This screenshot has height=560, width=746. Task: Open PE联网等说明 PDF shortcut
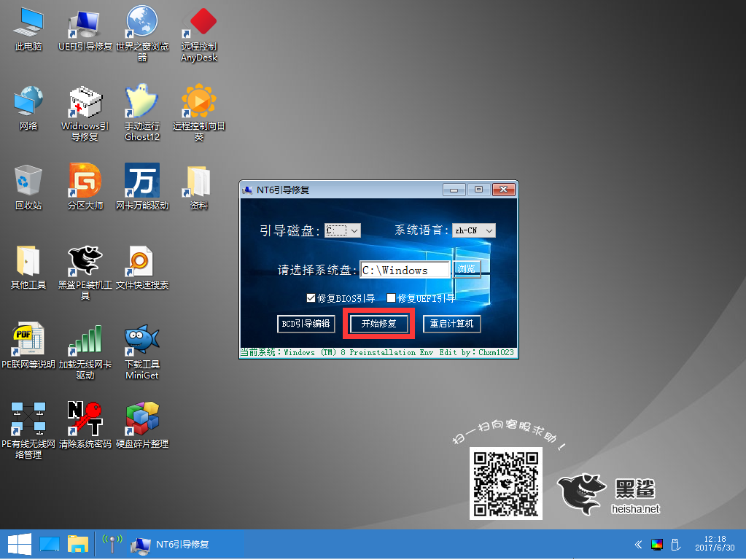pyautogui.click(x=28, y=346)
